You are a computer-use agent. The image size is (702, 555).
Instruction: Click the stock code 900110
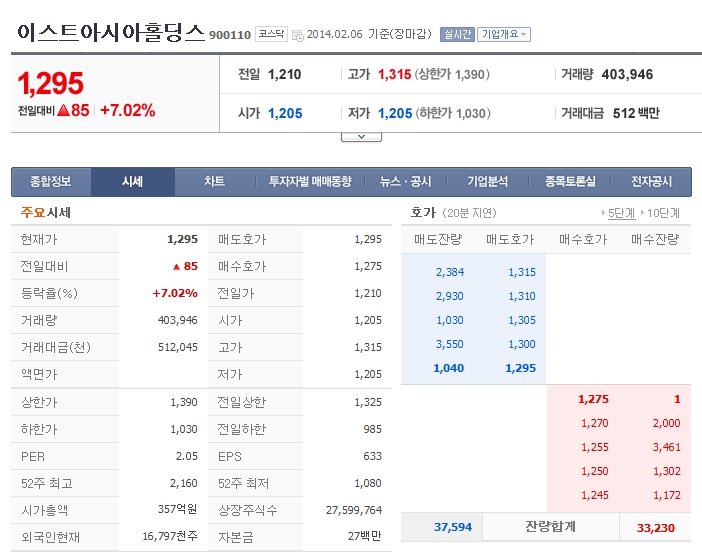click(230, 35)
